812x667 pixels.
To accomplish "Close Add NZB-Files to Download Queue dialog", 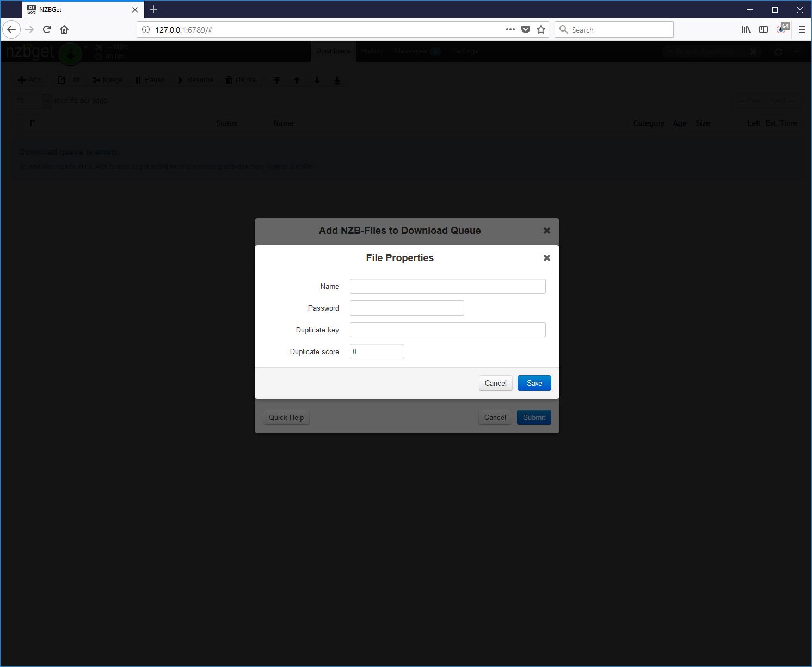I will (547, 231).
